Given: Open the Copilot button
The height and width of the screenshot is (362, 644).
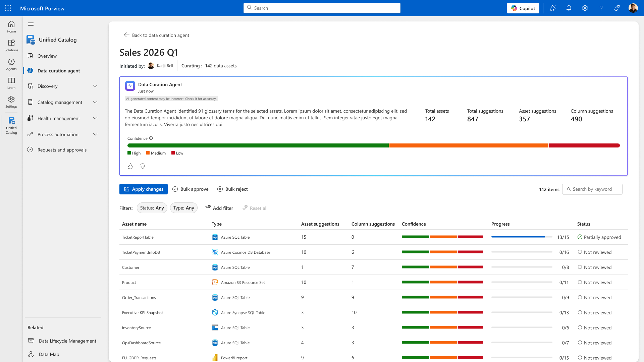Looking at the screenshot, I should tap(523, 8).
